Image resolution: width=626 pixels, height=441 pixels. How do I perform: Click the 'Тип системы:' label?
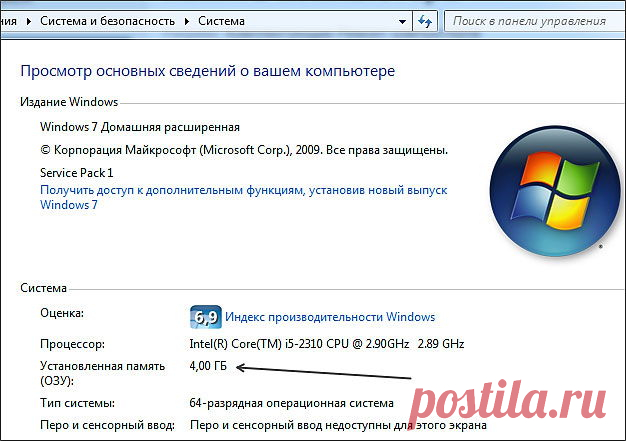coord(77,403)
